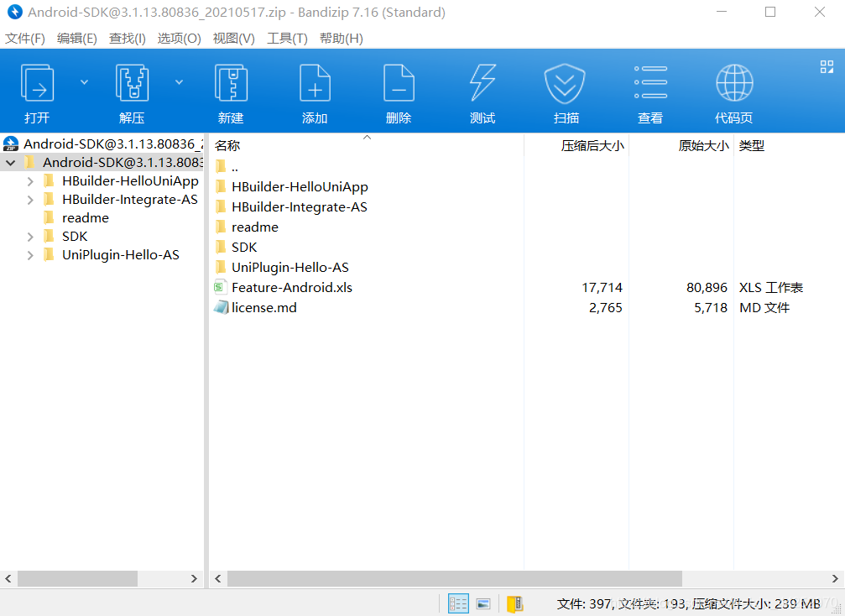This screenshot has height=616, width=845.
Task: Click the tree pane horizontal scrollbar thumb
Action: click(x=77, y=578)
